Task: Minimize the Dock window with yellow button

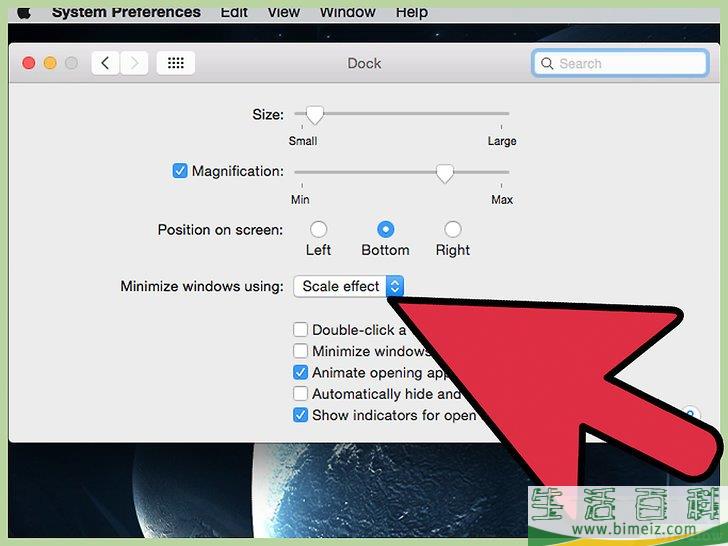Action: pos(50,63)
